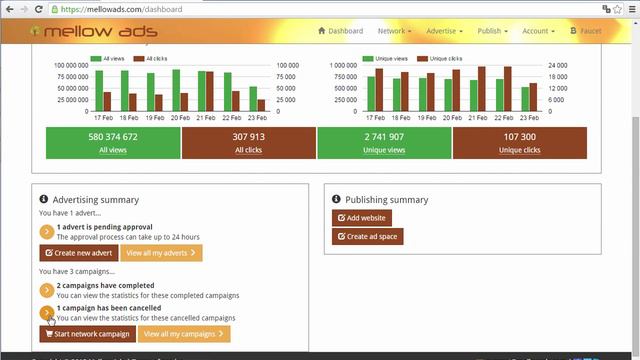Expand the Network dropdown menu
Screen dimensions: 640x360
(394, 31)
